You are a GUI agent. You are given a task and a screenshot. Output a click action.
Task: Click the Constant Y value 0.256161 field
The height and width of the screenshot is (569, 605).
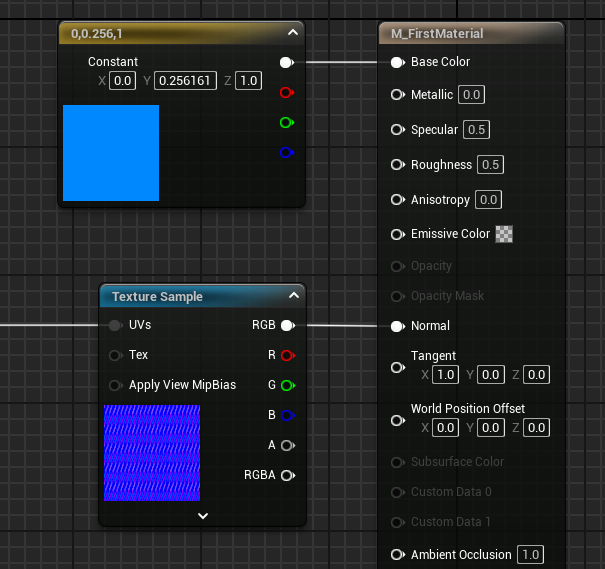click(x=185, y=81)
